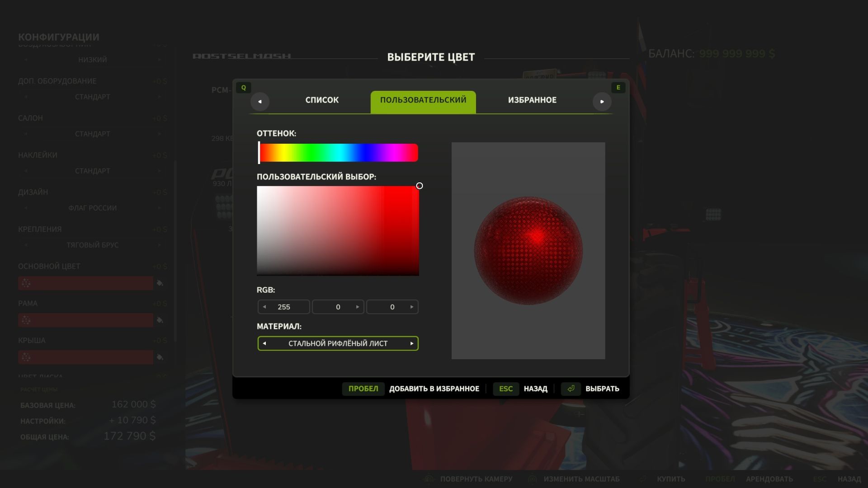Switch to the СПИСОК tab
The image size is (868, 488).
[x=322, y=100]
